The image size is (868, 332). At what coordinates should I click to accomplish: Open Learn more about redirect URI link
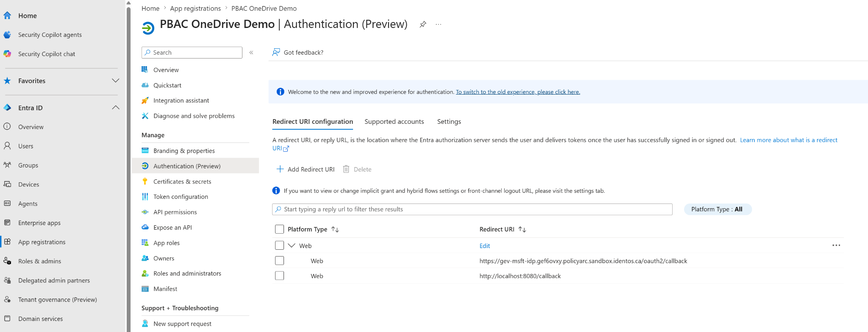(x=788, y=140)
